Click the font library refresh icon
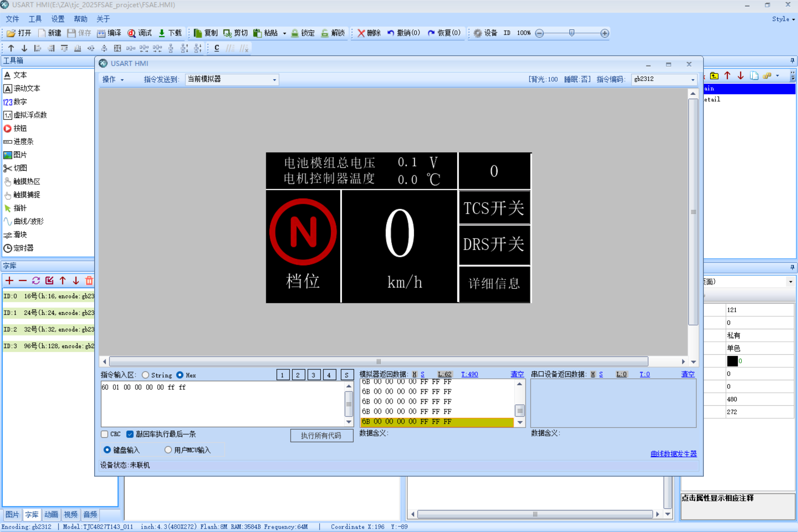The height and width of the screenshot is (532, 798). coord(36,281)
